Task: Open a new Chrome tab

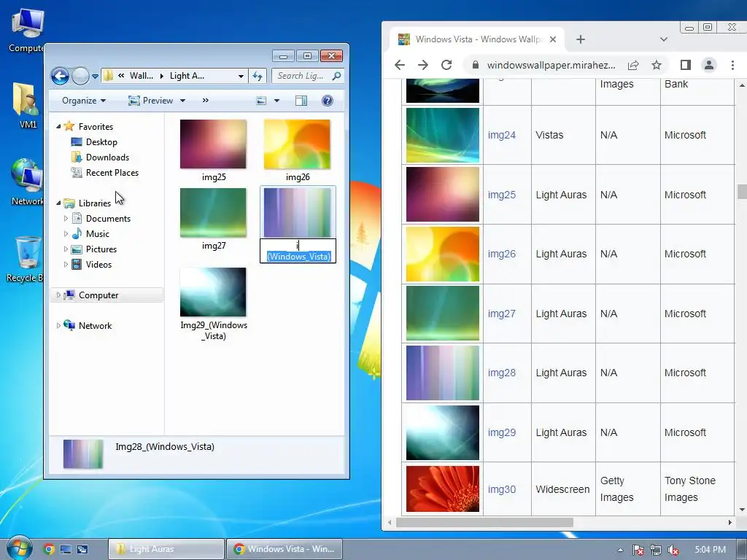Action: (x=580, y=39)
